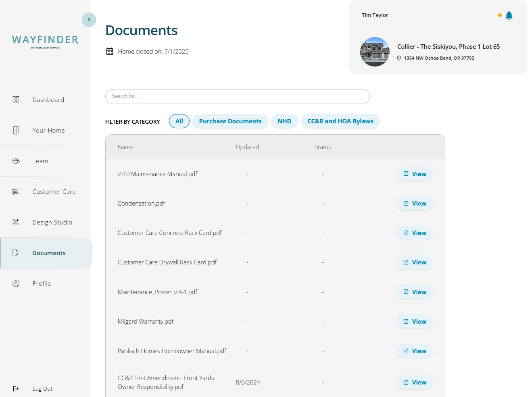Open the Documents sidebar menu item

(x=48, y=253)
